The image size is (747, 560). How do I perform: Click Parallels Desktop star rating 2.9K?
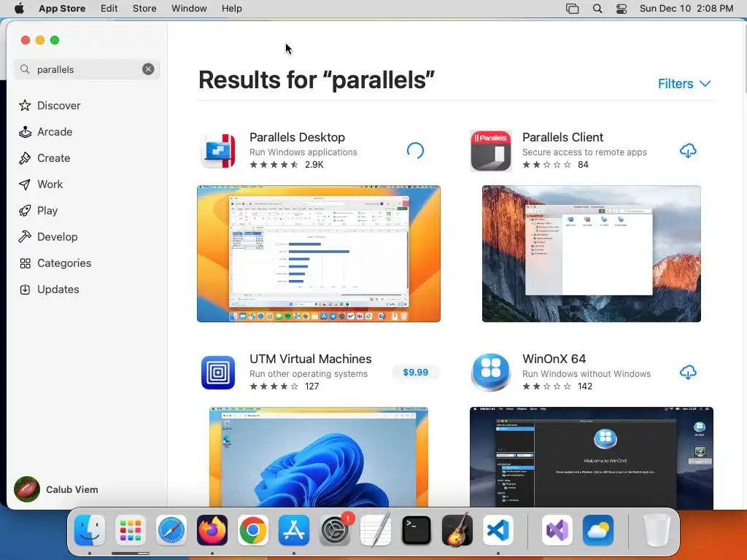coord(287,165)
